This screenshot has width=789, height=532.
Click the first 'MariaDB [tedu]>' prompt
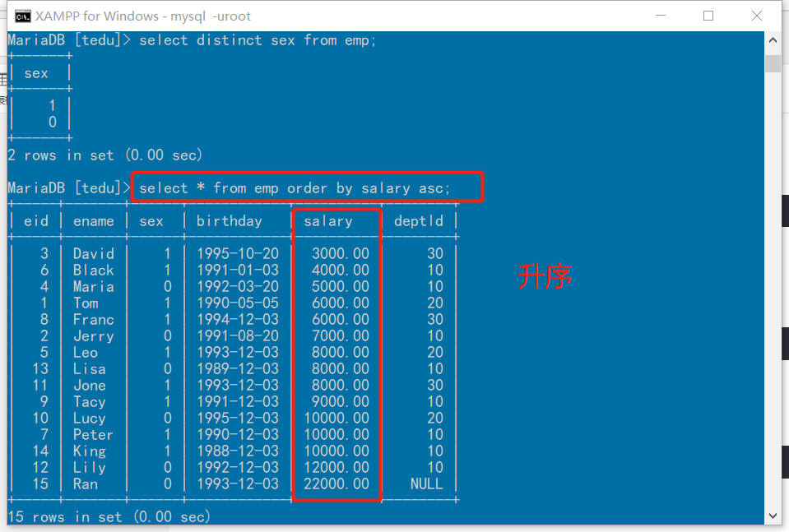tap(69, 40)
